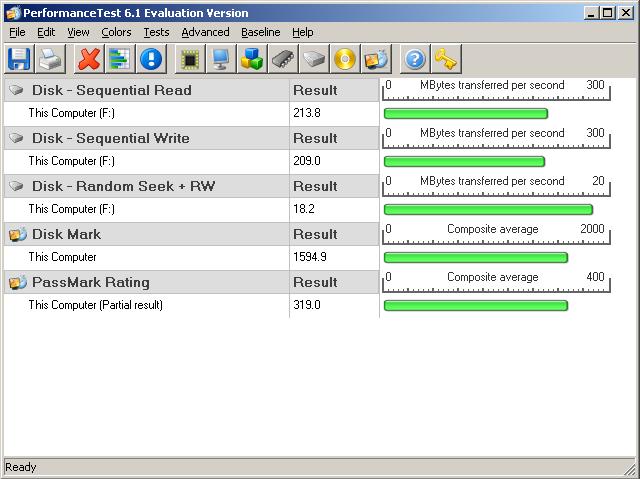Click the PerformanceTest title bar app icon
Viewport: 640px width, 479px height.
pyautogui.click(x=13, y=13)
